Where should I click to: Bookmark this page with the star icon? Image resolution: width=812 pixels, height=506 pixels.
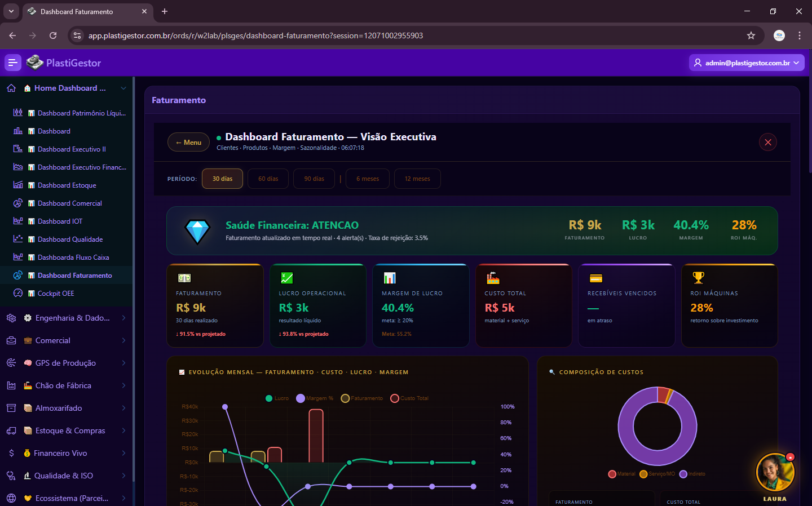[751, 35]
